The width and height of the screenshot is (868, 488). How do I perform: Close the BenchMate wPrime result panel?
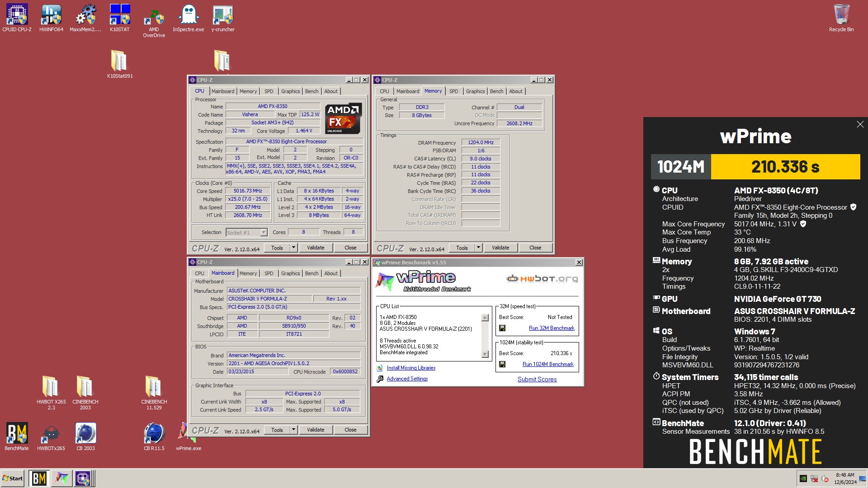pyautogui.click(x=860, y=124)
